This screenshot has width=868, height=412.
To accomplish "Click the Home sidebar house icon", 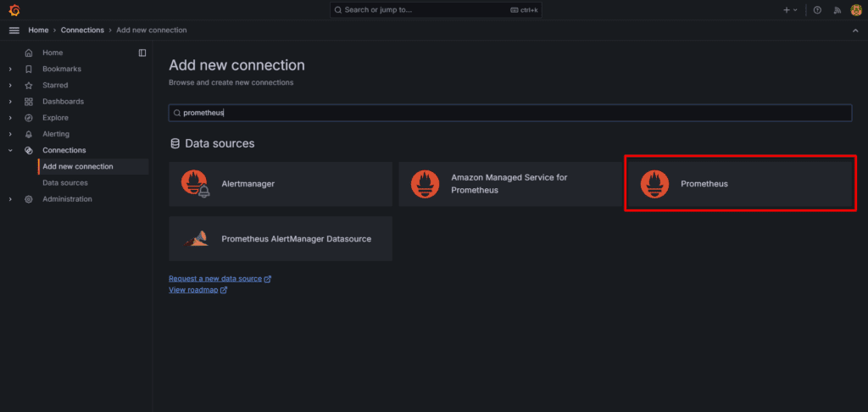I will [29, 53].
